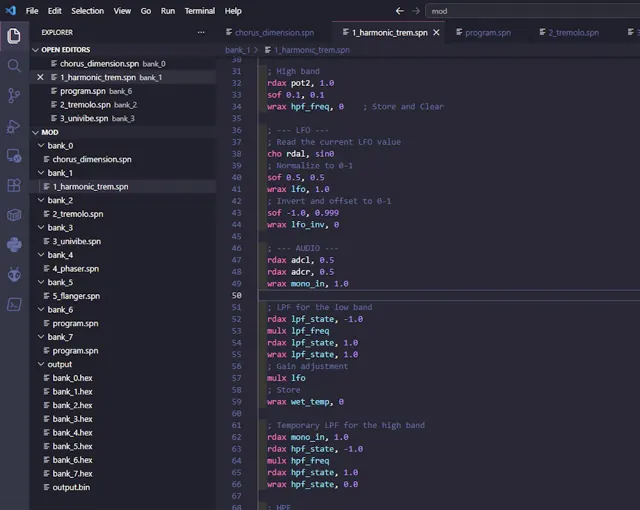The height and width of the screenshot is (510, 640).
Task: Select 2_tremolo.spn in Open Editors
Action: point(122,105)
